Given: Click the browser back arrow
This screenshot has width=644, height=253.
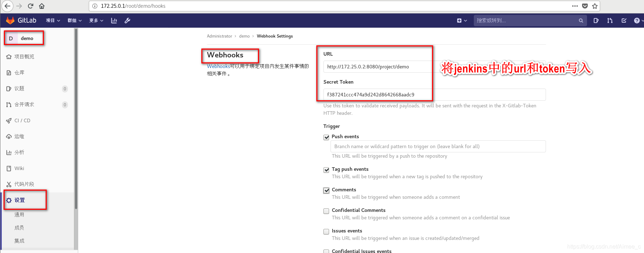Looking at the screenshot, I should pos(7,6).
